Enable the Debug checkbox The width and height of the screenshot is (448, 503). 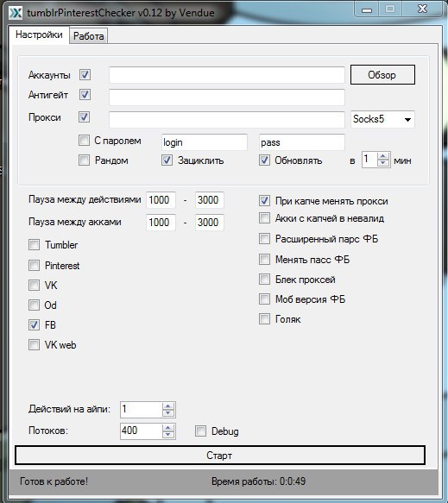(x=200, y=431)
